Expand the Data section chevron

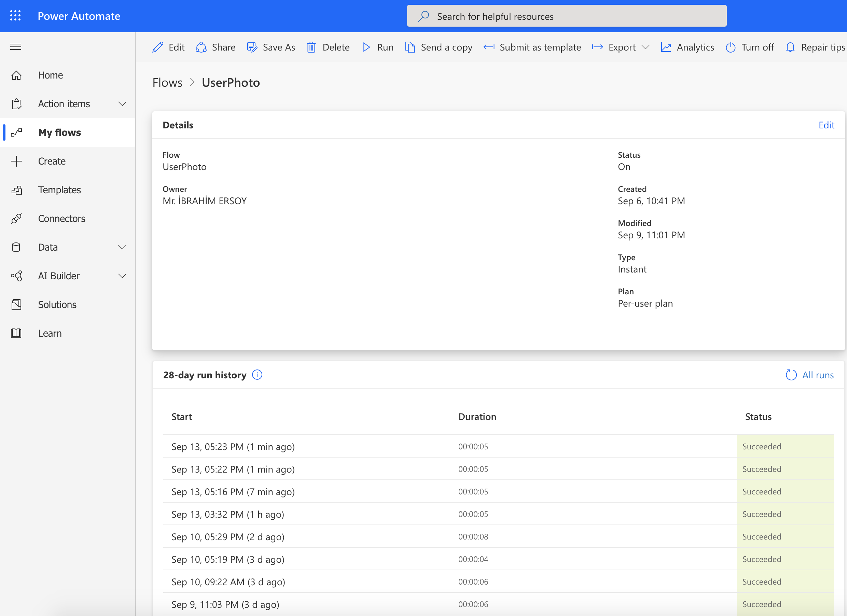[x=122, y=247]
